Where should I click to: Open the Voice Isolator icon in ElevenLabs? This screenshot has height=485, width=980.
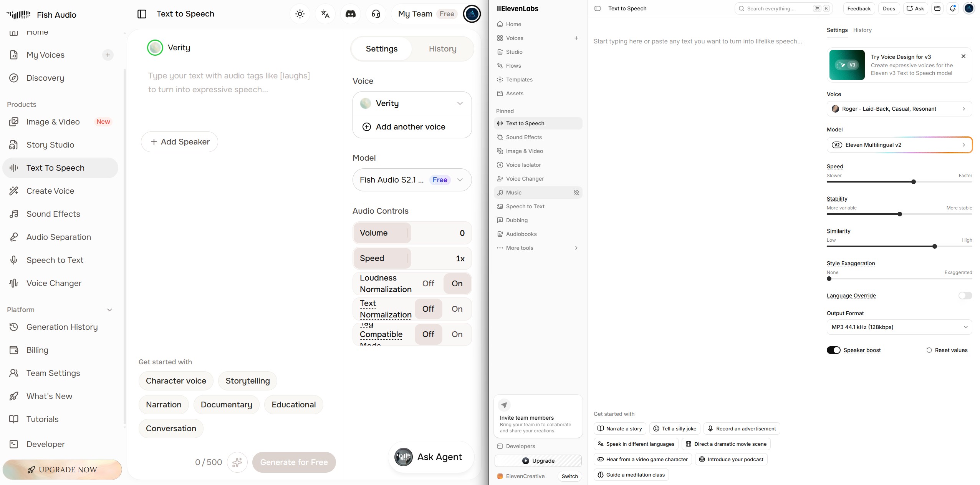point(500,165)
